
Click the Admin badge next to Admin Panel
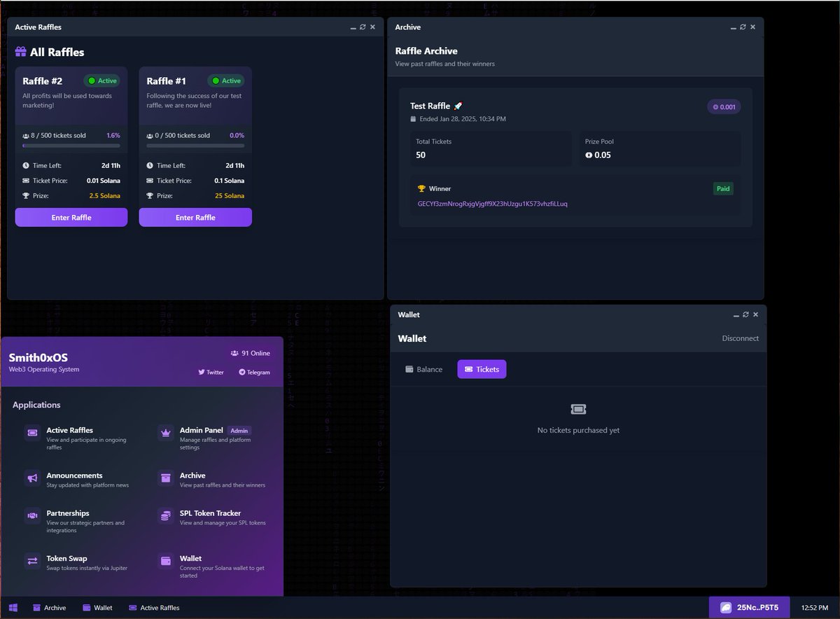239,431
